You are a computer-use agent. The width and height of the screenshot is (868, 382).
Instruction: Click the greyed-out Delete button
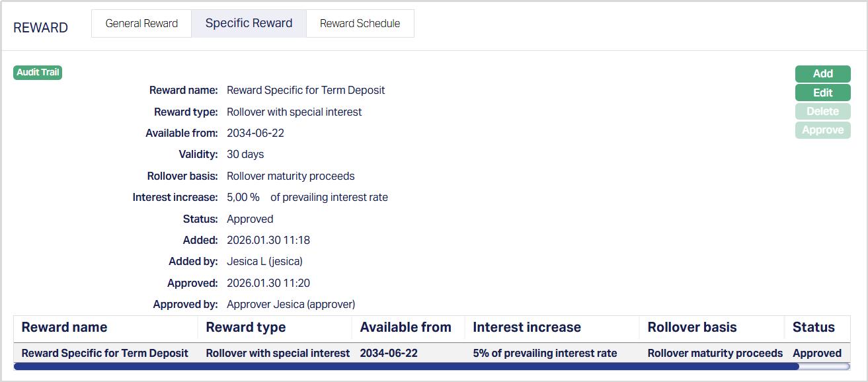pos(822,112)
